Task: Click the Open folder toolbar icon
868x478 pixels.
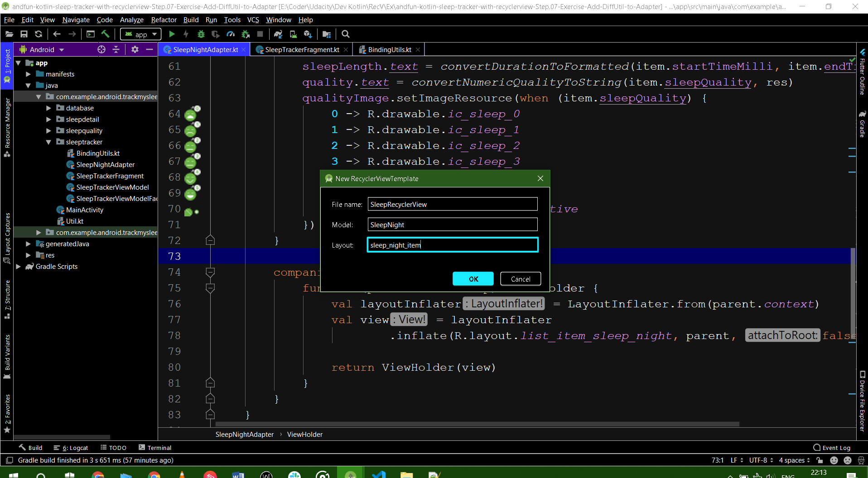Action: pos(9,34)
